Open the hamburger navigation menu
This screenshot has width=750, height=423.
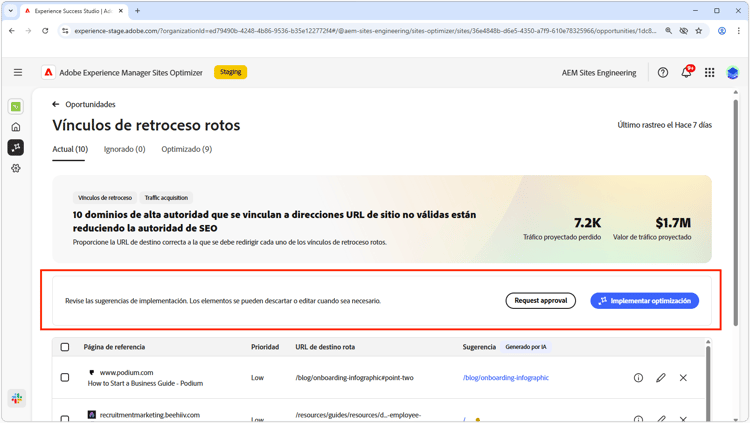coord(18,73)
